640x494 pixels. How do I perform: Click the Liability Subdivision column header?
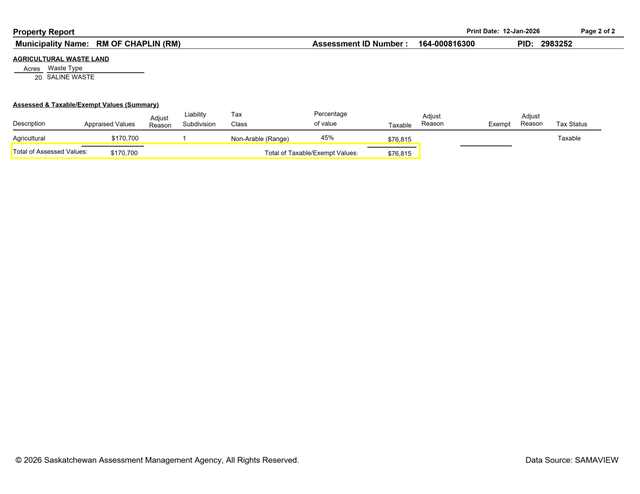[198, 119]
